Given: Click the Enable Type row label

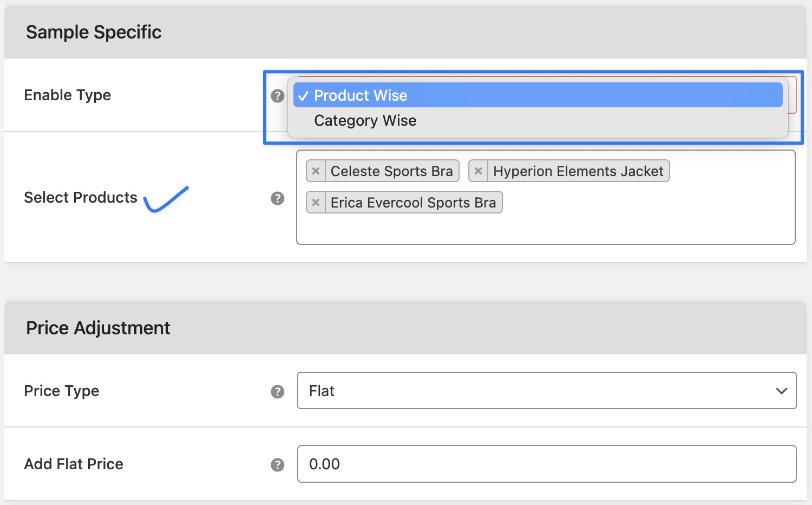Looking at the screenshot, I should [67, 95].
